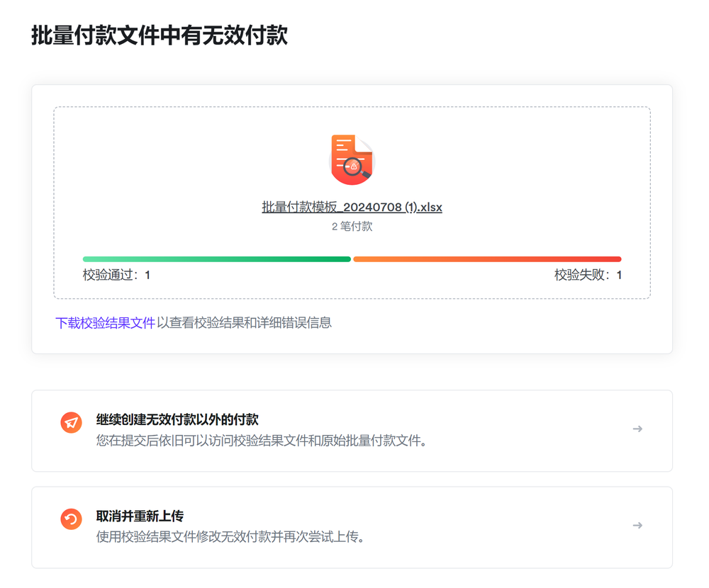Click the orange circular undo arrow icon
Screen dimensions: 709x588
click(71, 519)
